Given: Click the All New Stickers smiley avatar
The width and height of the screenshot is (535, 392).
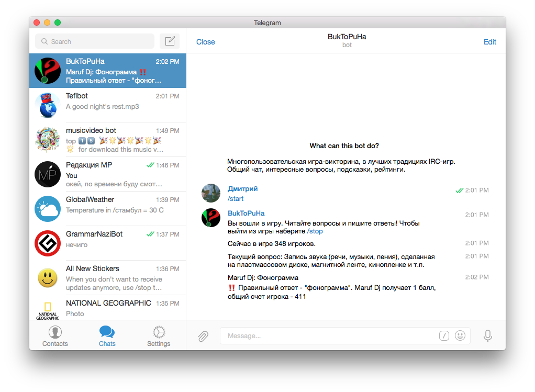Looking at the screenshot, I should click(x=48, y=277).
